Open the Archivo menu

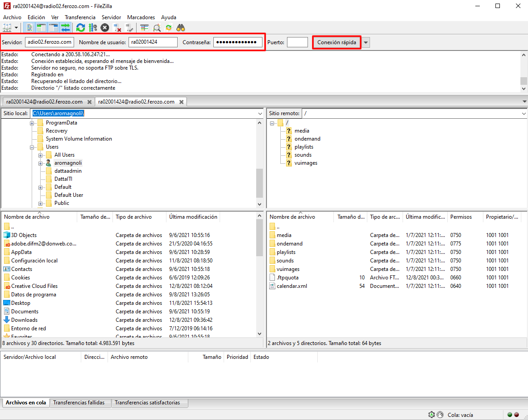(x=12, y=17)
